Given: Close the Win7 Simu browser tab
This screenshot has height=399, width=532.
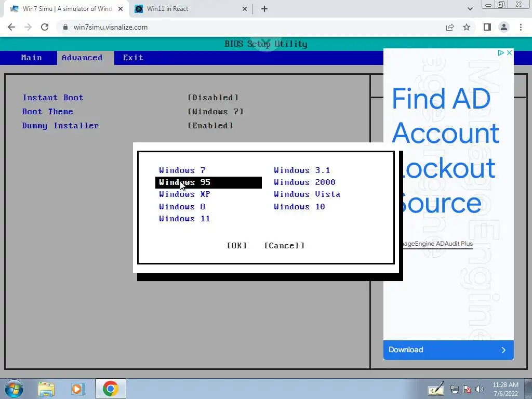Looking at the screenshot, I should (x=121, y=9).
